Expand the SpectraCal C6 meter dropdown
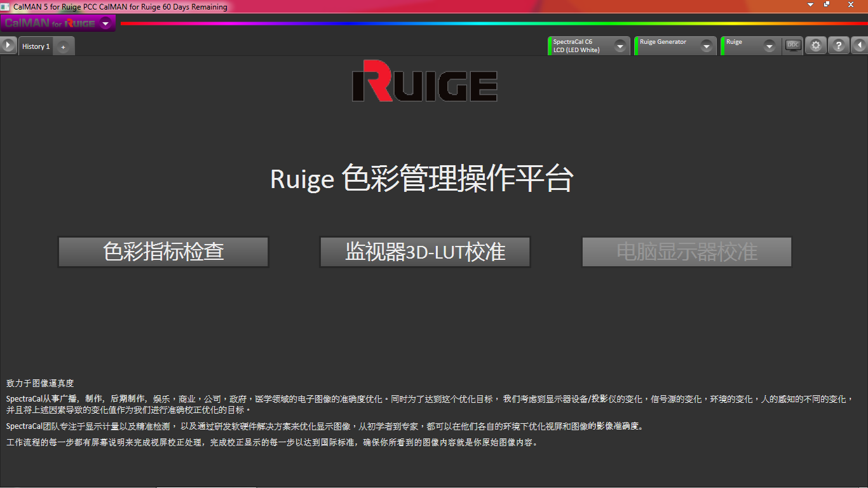Image resolution: width=868 pixels, height=488 pixels. point(620,46)
